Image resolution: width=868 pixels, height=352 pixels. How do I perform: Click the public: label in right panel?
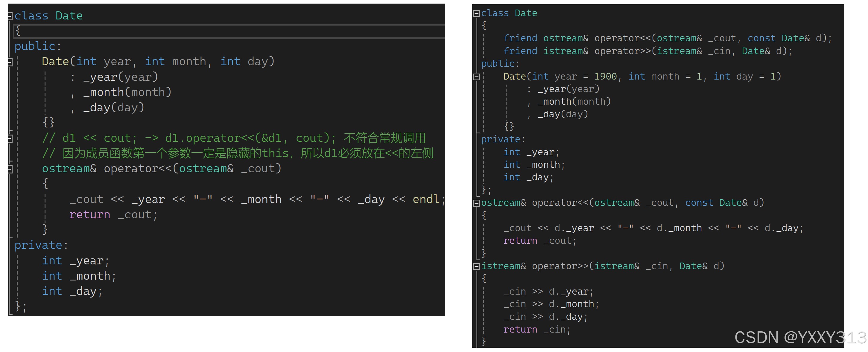coord(500,64)
